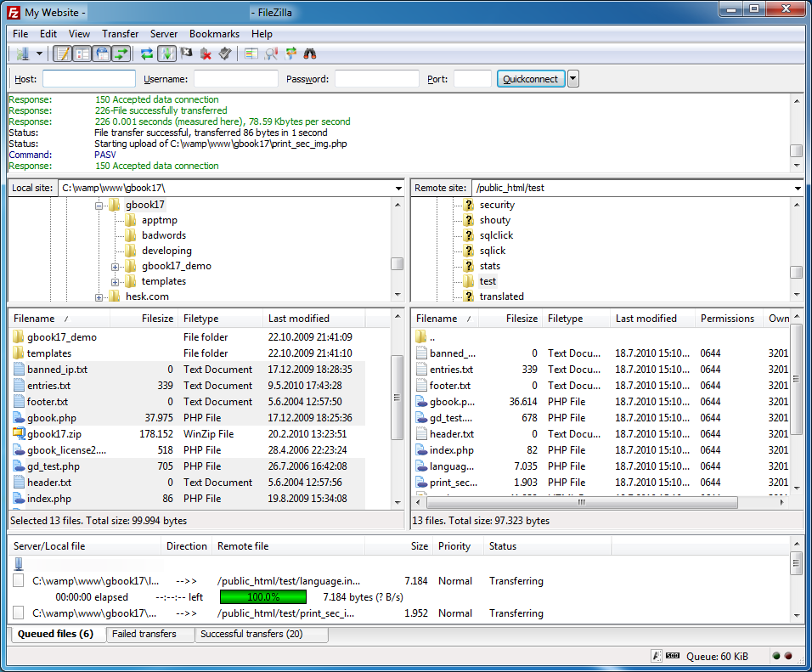This screenshot has height=672, width=812.
Task: Open the Site Manager icon
Action: pos(22,54)
